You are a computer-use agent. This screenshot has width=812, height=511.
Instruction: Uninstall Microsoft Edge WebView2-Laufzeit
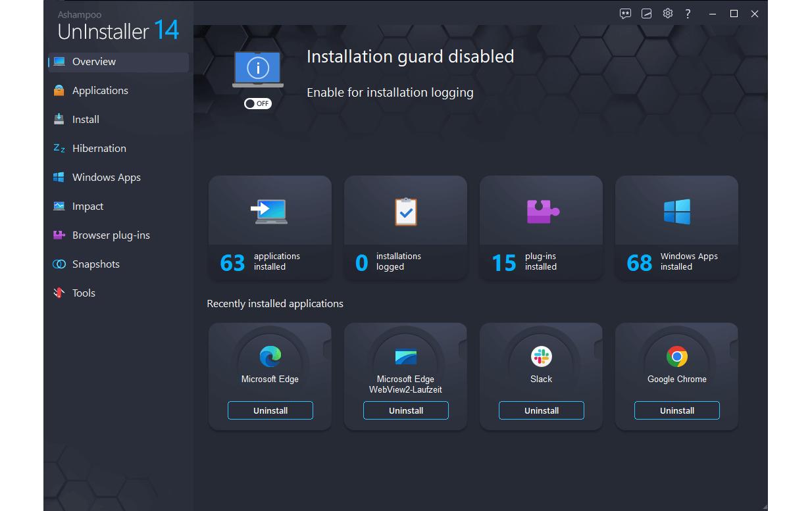click(x=406, y=410)
